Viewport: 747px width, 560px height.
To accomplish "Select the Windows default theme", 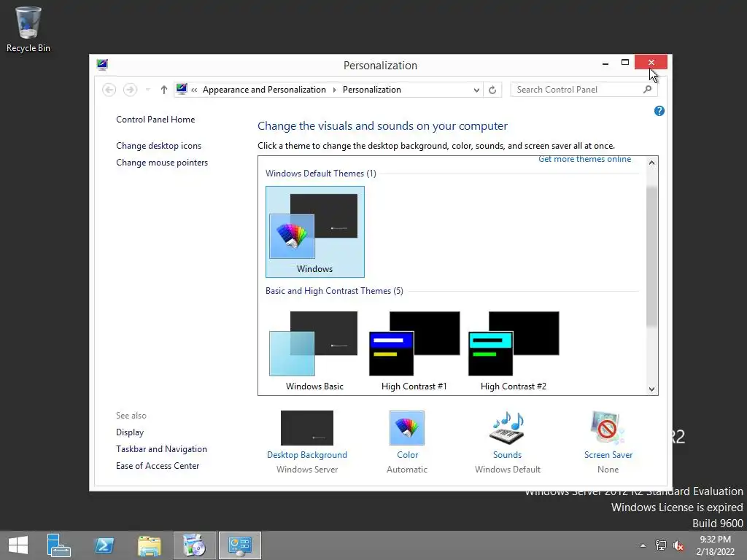I will [315, 232].
